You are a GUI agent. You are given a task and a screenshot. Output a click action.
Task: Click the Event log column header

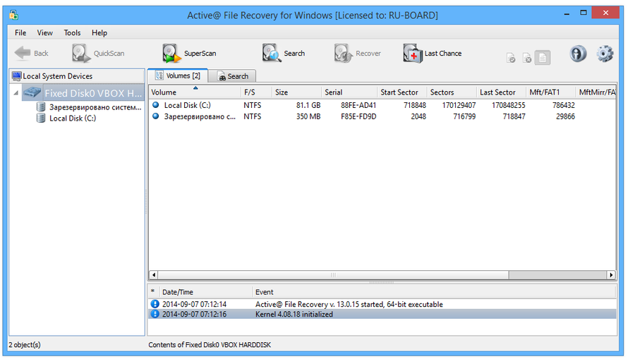tap(434, 292)
